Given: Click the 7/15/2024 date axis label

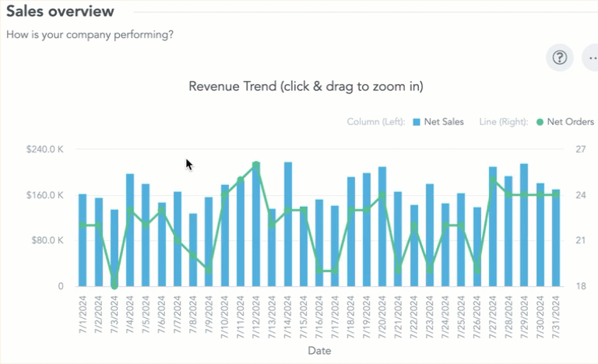Looking at the screenshot, I should (304, 317).
